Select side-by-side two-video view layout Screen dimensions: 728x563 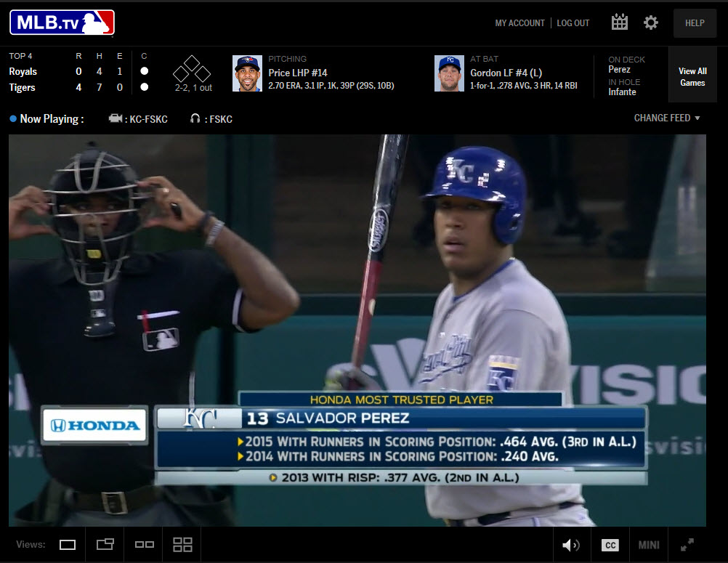(x=145, y=544)
